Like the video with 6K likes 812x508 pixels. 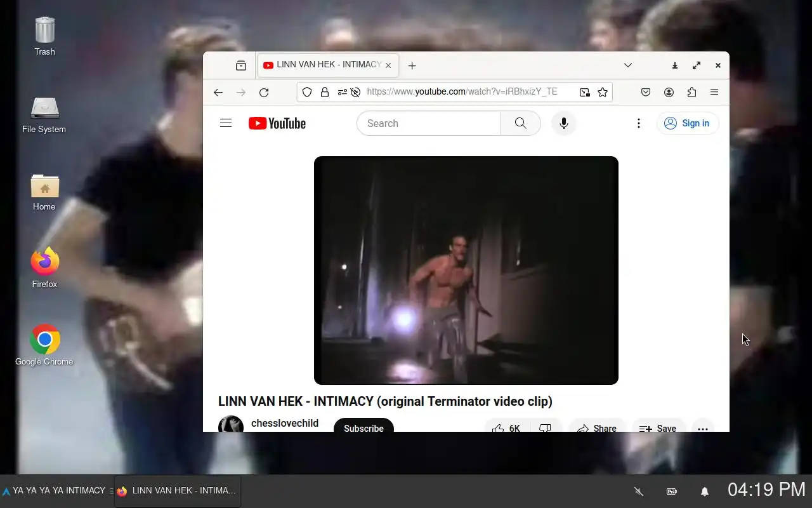click(507, 425)
